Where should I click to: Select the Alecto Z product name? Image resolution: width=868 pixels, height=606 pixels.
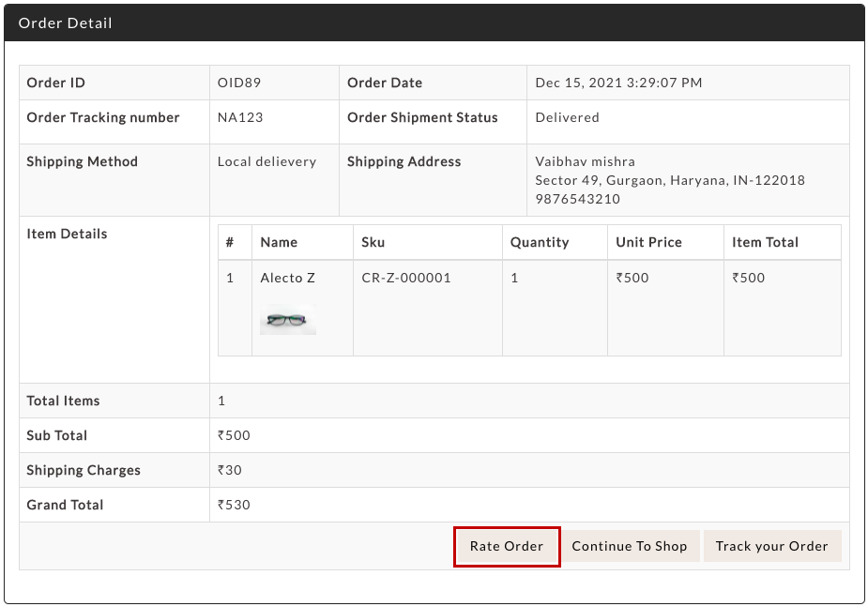pyautogui.click(x=287, y=278)
